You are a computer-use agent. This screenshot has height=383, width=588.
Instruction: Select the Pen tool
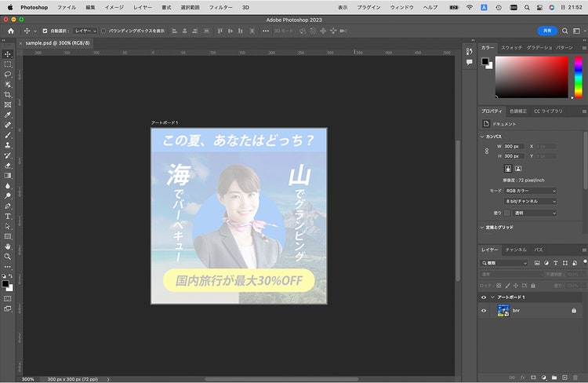tap(8, 206)
